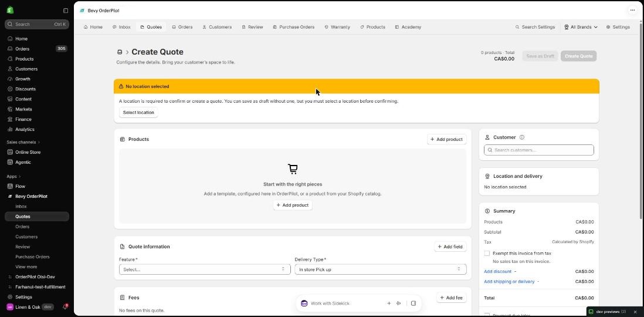Viewport: 644px width, 317px height.
Task: Click the Sidekick avatar icon
Action: [x=304, y=303]
